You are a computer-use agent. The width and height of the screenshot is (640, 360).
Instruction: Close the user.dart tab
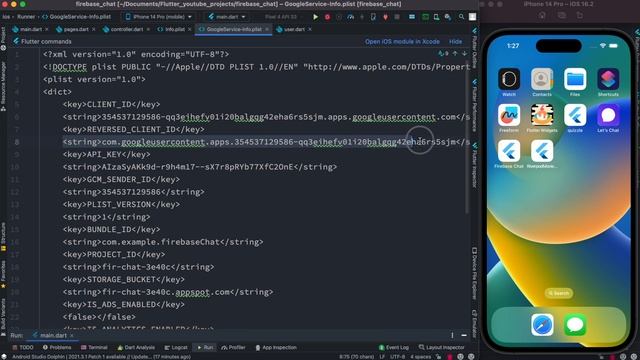pos(310,29)
